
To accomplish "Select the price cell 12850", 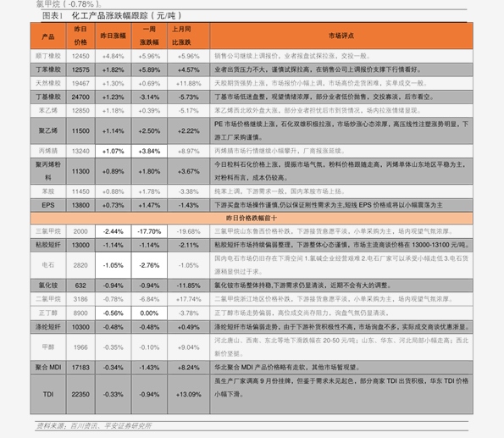I will 80,110.
